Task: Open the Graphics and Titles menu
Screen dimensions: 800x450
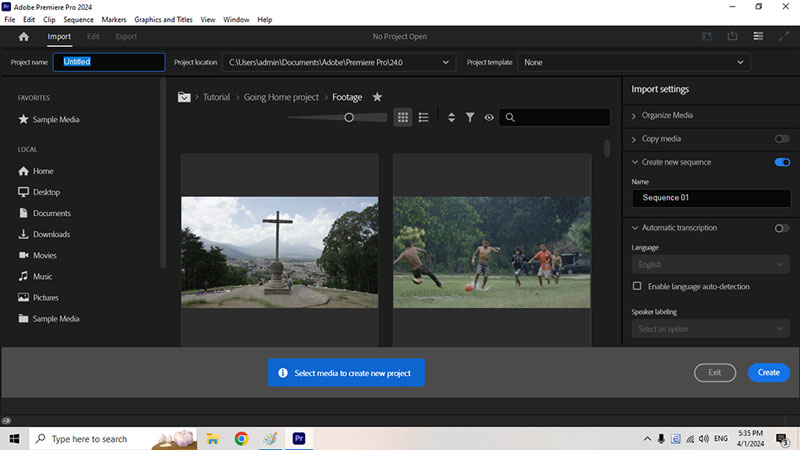Action: pyautogui.click(x=163, y=19)
